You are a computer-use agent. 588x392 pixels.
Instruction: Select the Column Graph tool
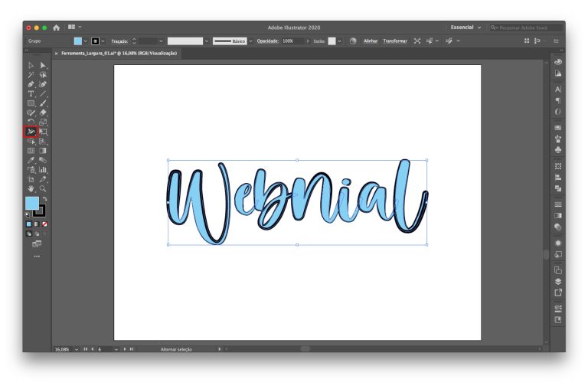tap(43, 169)
